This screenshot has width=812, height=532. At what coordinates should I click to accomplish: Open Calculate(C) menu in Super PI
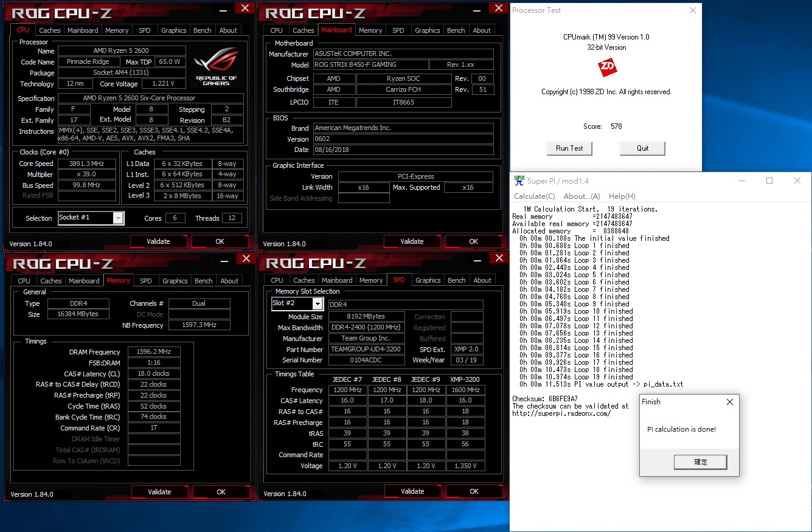(535, 196)
